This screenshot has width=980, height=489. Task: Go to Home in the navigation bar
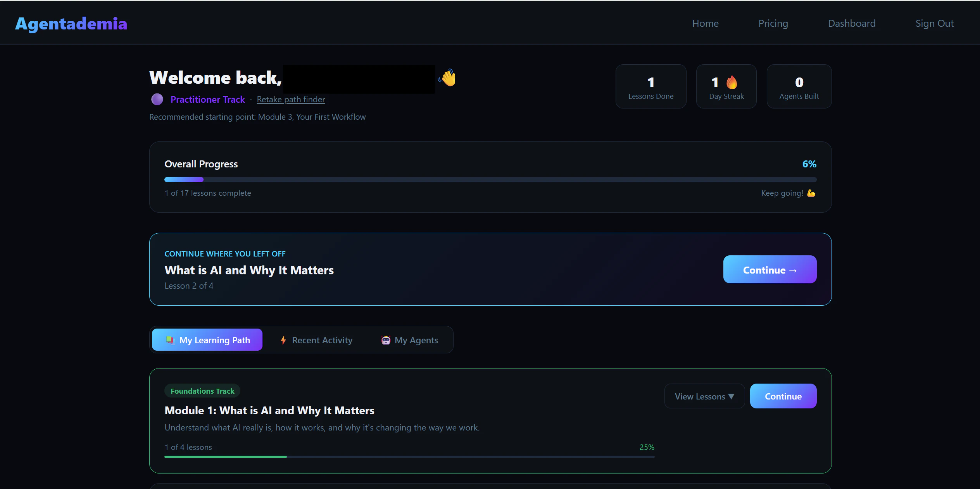705,24
